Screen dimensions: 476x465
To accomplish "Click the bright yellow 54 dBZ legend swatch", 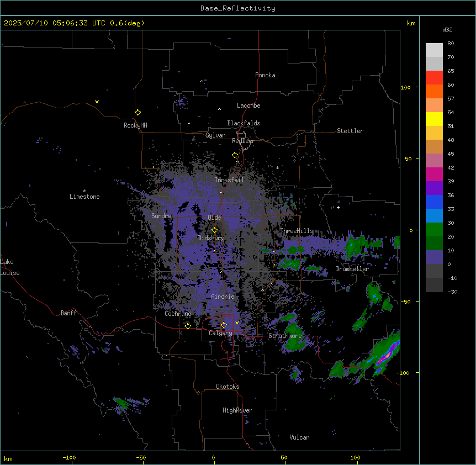I will click(434, 119).
